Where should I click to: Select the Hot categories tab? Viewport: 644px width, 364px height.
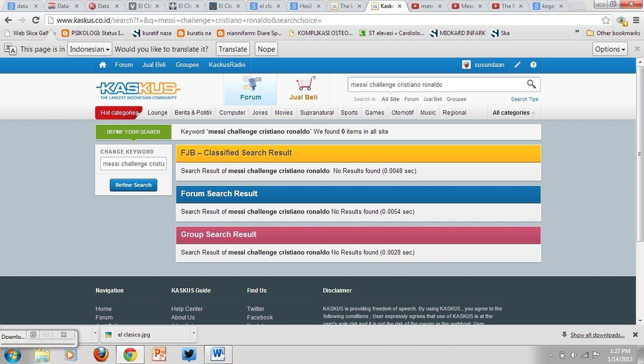click(x=119, y=113)
